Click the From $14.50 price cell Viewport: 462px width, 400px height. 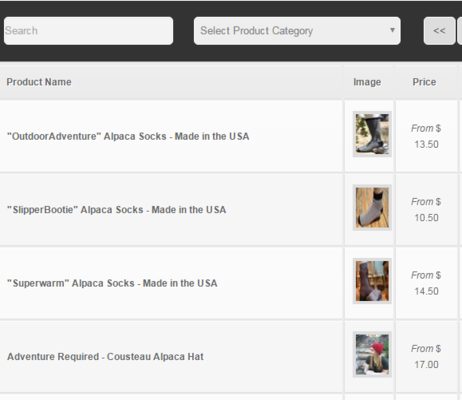click(x=426, y=283)
